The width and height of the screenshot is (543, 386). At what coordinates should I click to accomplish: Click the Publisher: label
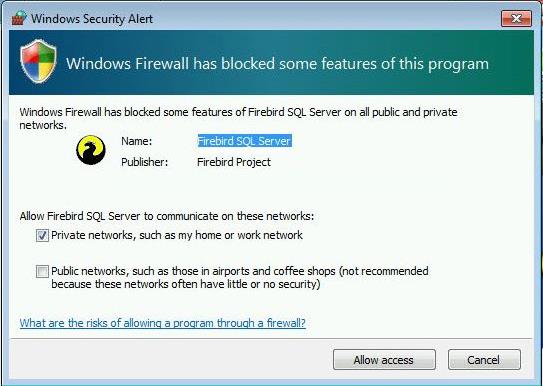144,162
